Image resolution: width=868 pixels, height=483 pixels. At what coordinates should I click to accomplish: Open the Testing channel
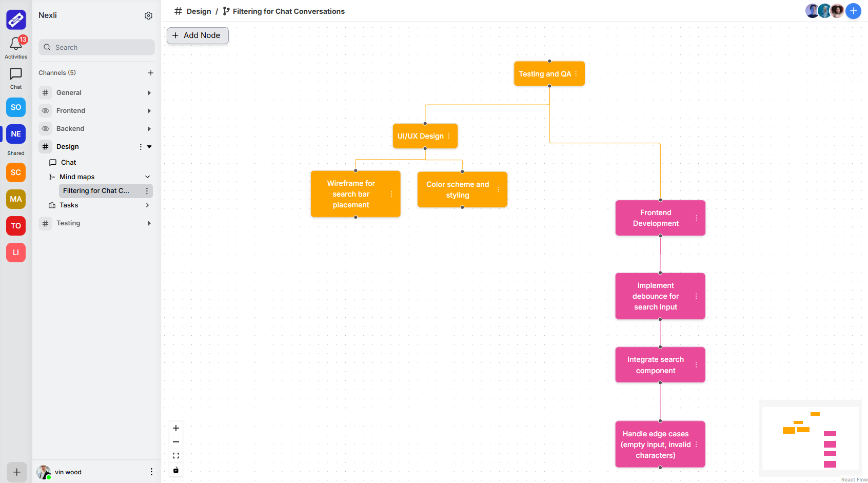[x=68, y=223]
